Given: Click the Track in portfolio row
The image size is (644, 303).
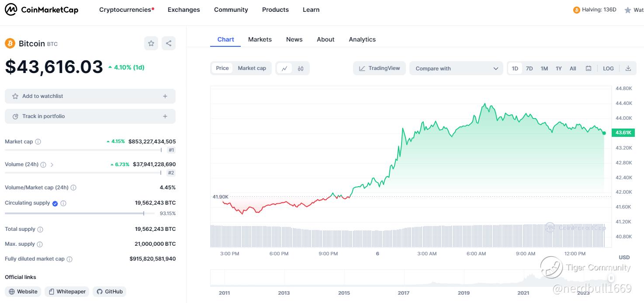Looking at the screenshot, I should point(90,116).
